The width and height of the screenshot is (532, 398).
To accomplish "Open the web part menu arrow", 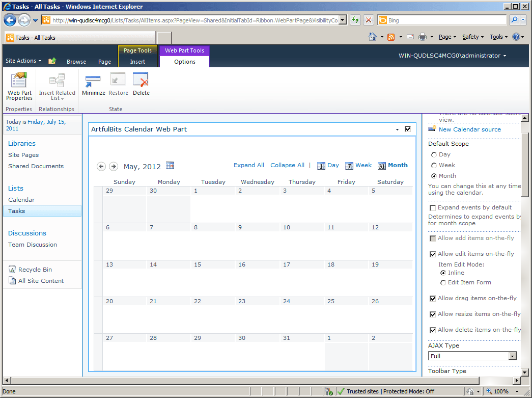I will tap(397, 129).
